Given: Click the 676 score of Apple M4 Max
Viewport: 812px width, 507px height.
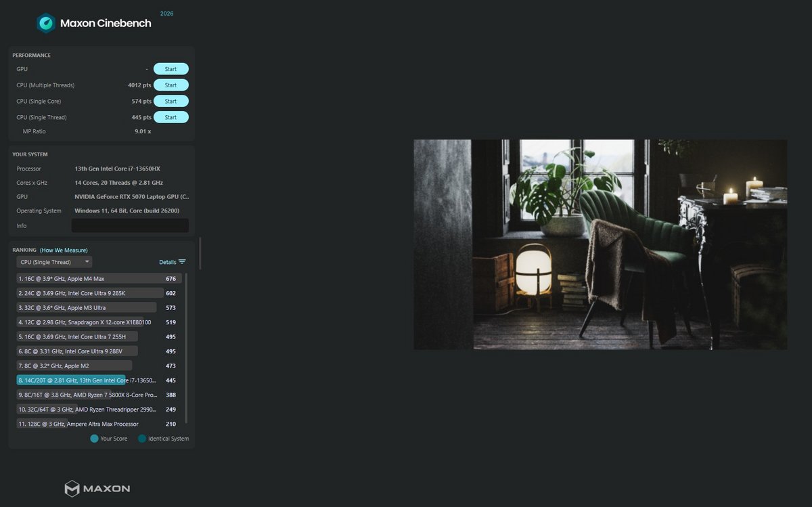Looking at the screenshot, I should (171, 279).
